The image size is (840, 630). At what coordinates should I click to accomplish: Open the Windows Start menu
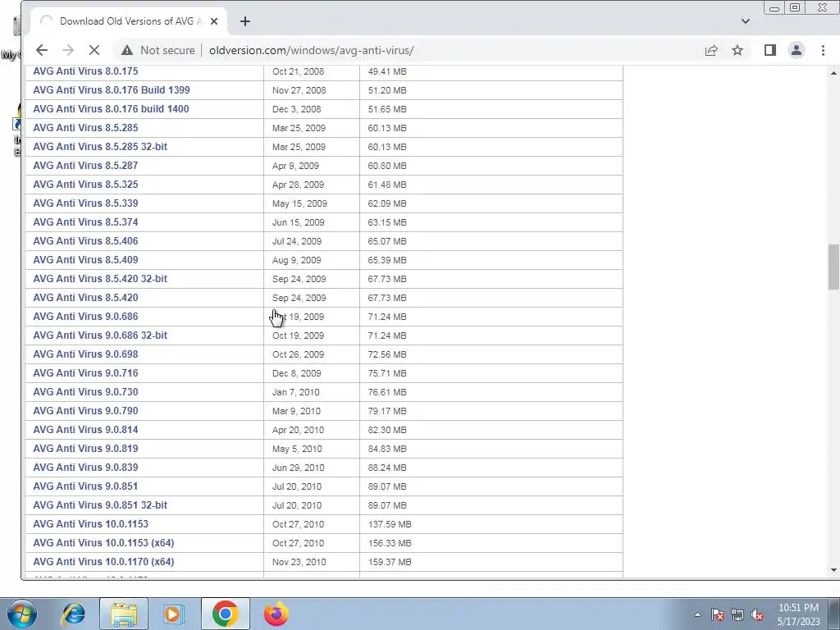point(22,614)
